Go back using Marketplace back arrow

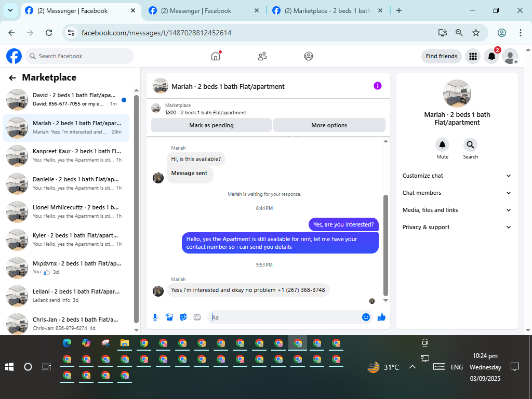coord(12,78)
